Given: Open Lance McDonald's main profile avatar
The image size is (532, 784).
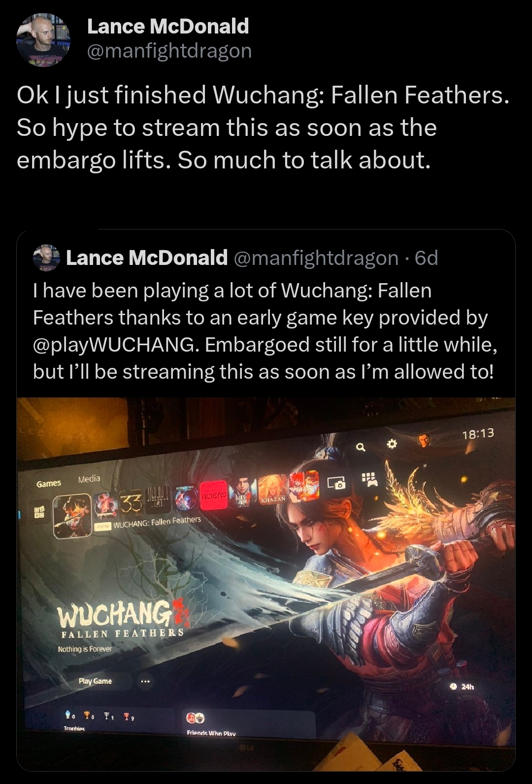Looking at the screenshot, I should (43, 40).
